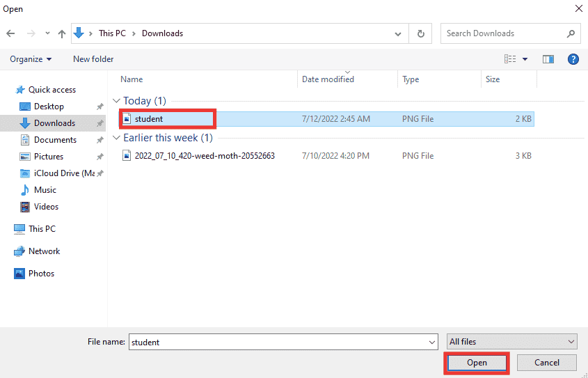Collapse the Today (1) group
The width and height of the screenshot is (588, 378).
tap(117, 101)
